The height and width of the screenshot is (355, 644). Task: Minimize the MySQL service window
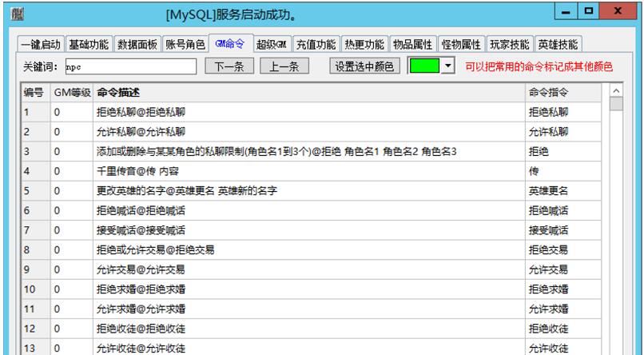[566, 13]
